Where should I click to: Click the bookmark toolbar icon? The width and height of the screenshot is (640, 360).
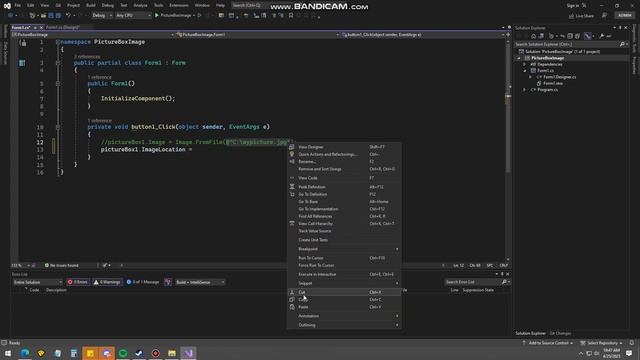[291, 16]
